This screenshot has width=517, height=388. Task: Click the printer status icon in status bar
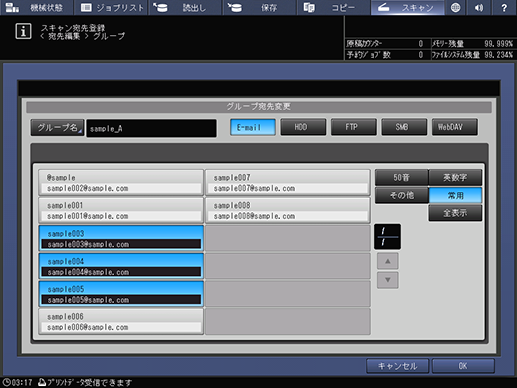point(42,382)
